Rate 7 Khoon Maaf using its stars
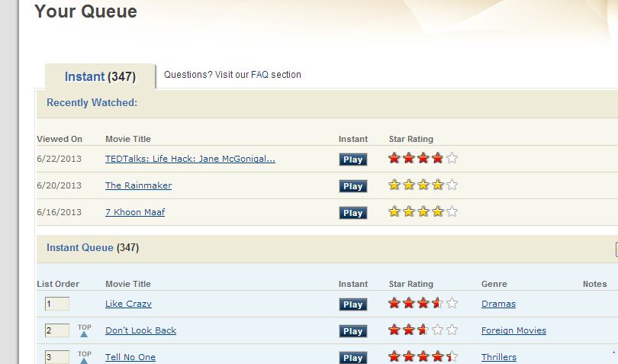 pyautogui.click(x=423, y=211)
